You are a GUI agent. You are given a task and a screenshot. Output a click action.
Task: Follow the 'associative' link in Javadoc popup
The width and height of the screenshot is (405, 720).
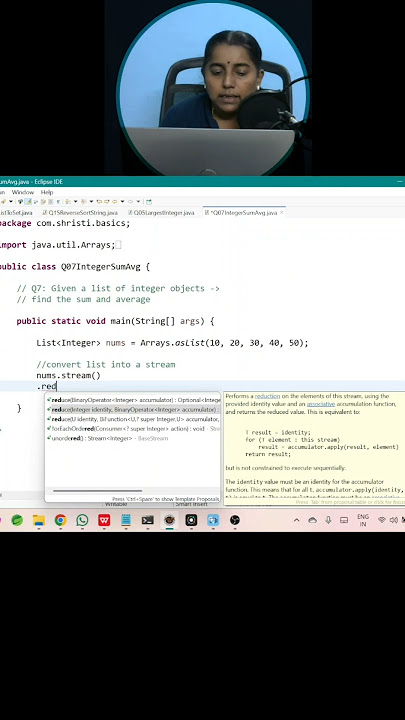[321, 404]
